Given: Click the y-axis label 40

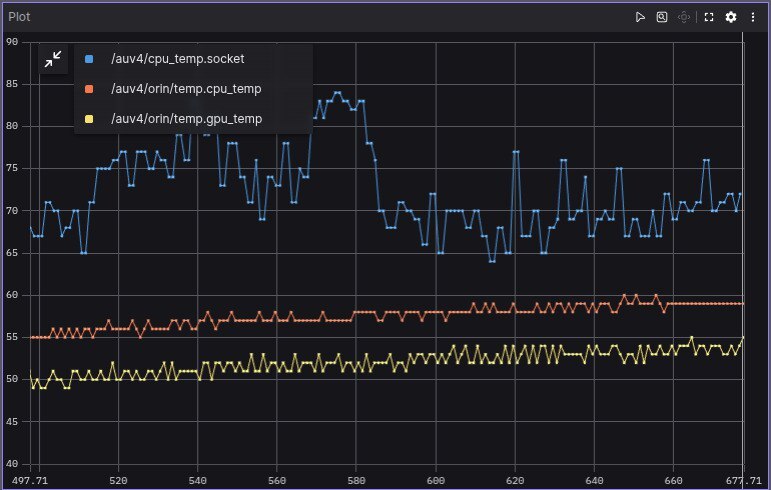Looking at the screenshot, I should coord(12,463).
